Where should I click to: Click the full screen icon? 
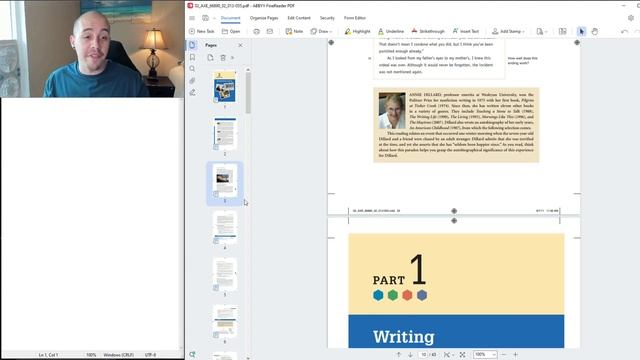pyautogui.click(x=462, y=355)
